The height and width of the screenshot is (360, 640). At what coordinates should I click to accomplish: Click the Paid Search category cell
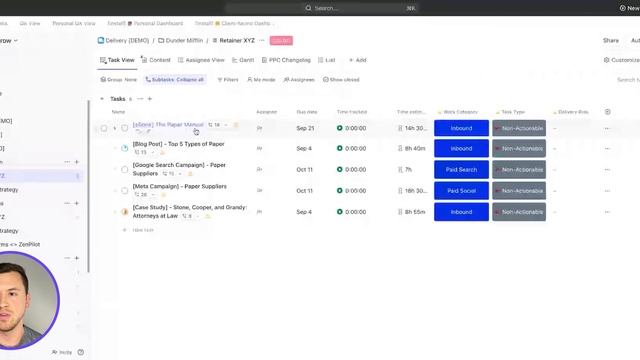coord(461,169)
